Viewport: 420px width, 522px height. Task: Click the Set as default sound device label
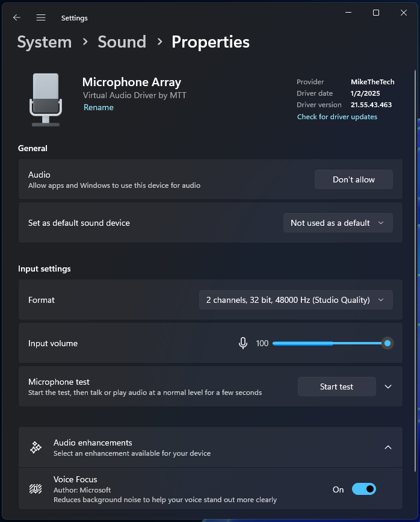point(79,223)
